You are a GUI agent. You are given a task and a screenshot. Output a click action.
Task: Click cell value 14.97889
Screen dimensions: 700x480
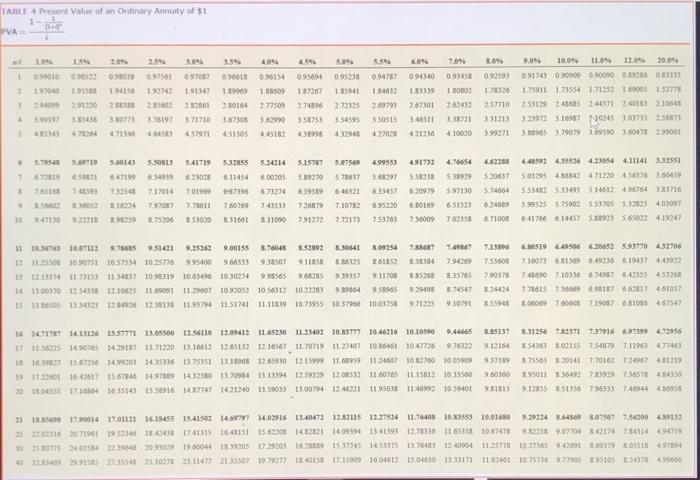(x=159, y=376)
